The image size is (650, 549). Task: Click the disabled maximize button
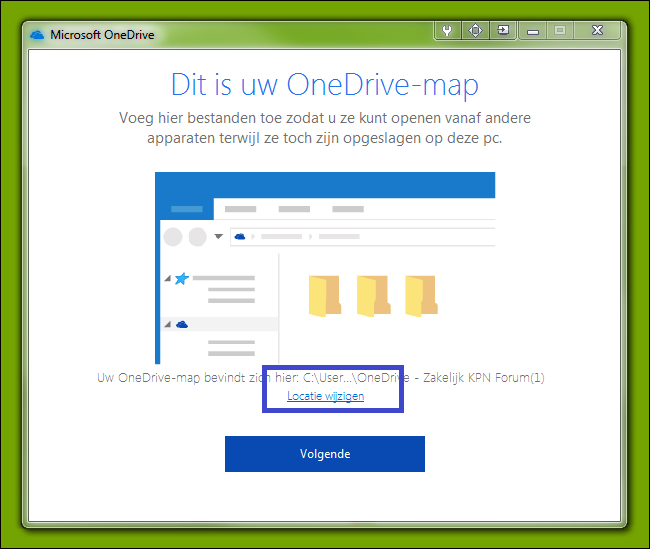click(x=560, y=31)
